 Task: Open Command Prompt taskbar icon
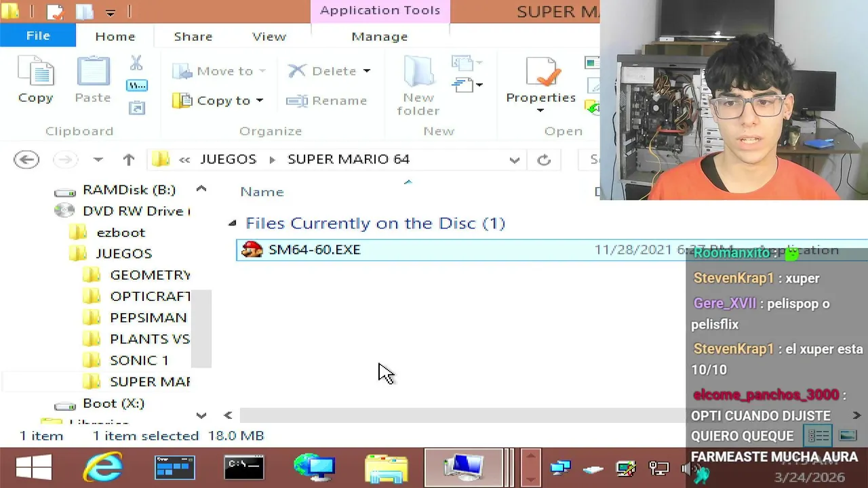pos(244,468)
